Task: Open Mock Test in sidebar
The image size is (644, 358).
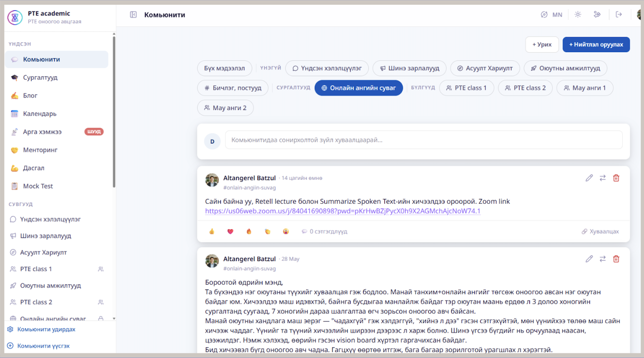Action: pyautogui.click(x=57, y=186)
